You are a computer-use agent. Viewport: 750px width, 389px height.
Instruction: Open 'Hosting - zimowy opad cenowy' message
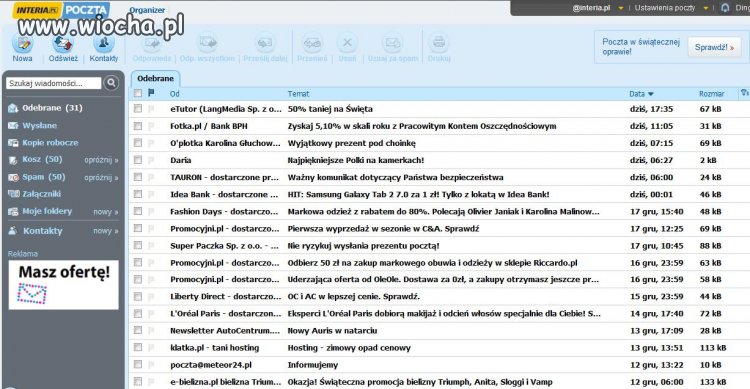(x=349, y=348)
